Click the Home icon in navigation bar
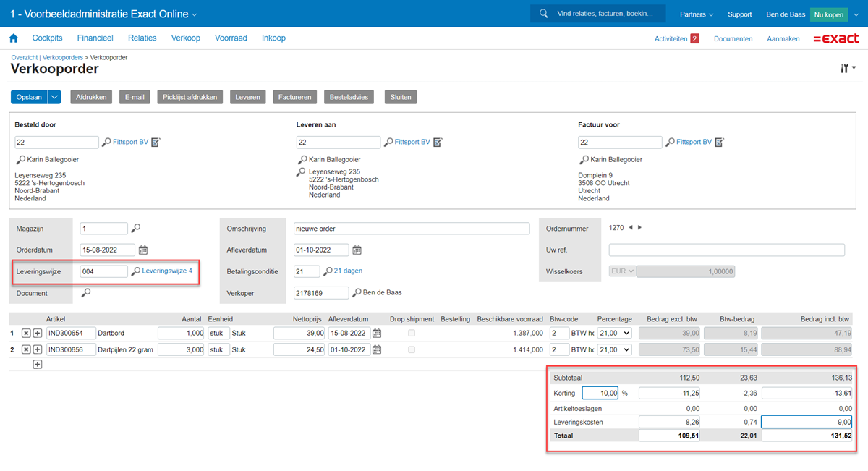Screen dimensions: 868x471 pos(13,38)
